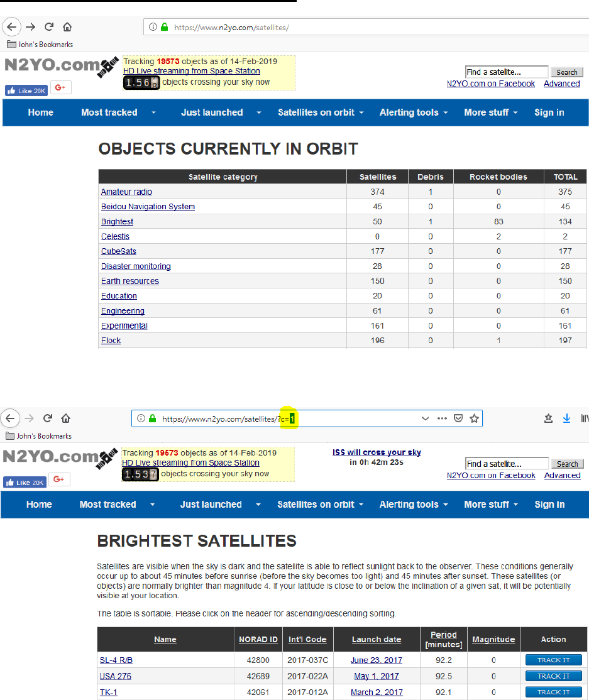Open More stuff menu on Brightest Satellites page
Image resolution: width=589 pixels, height=700 pixels.
[x=491, y=505]
